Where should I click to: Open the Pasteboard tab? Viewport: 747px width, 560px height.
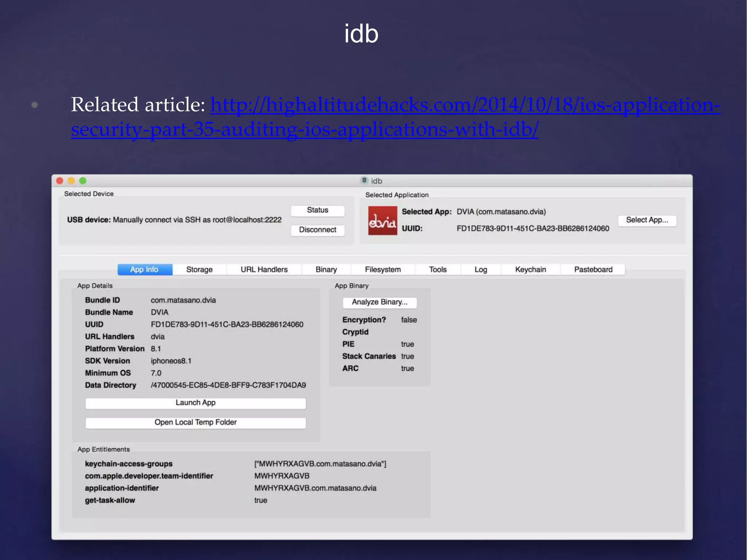point(593,269)
